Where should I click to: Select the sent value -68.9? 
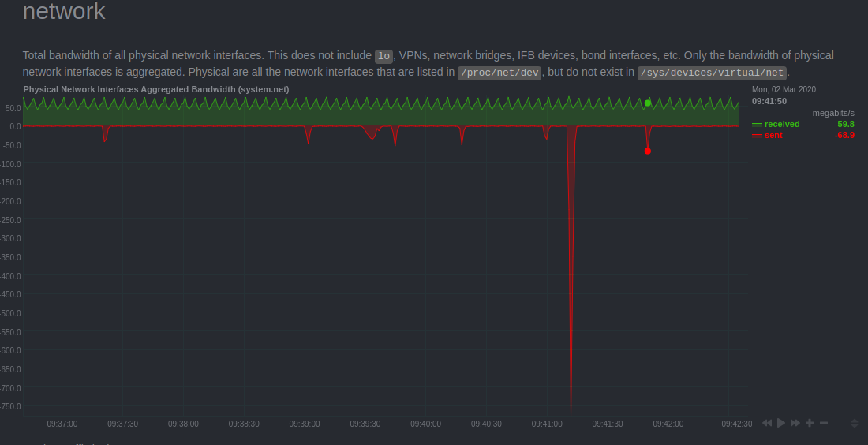click(x=845, y=135)
